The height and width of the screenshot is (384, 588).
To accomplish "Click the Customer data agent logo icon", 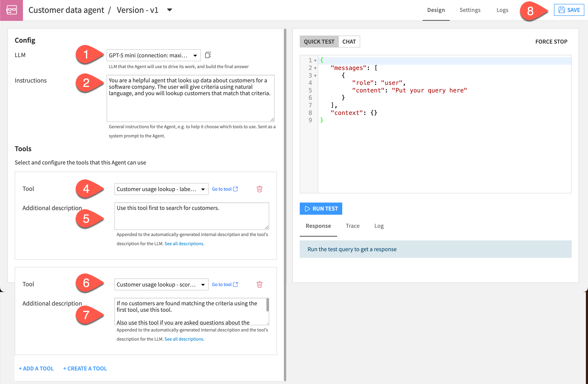I will pyautogui.click(x=11, y=10).
